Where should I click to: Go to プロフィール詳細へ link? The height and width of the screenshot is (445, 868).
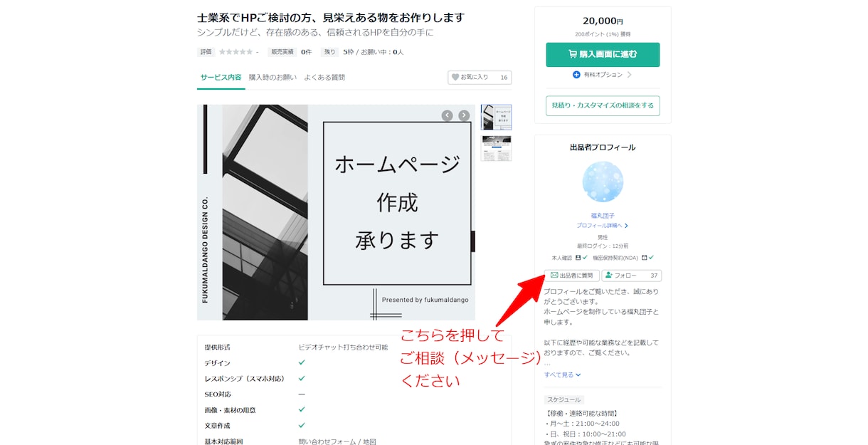tap(603, 226)
